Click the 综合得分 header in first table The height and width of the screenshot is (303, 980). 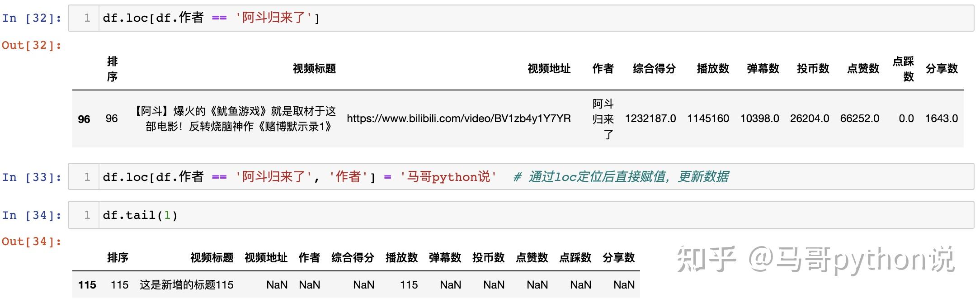pyautogui.click(x=654, y=69)
